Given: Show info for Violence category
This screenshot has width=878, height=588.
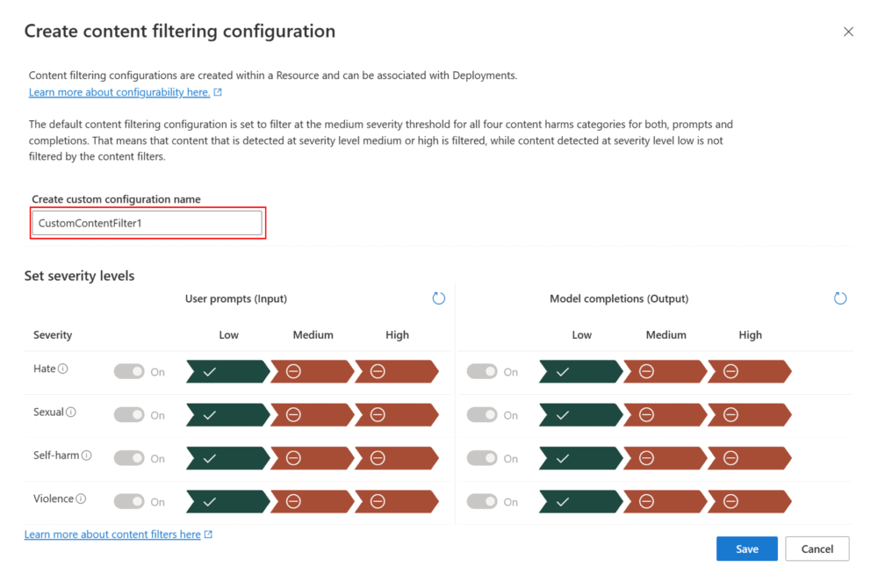Looking at the screenshot, I should (81, 498).
